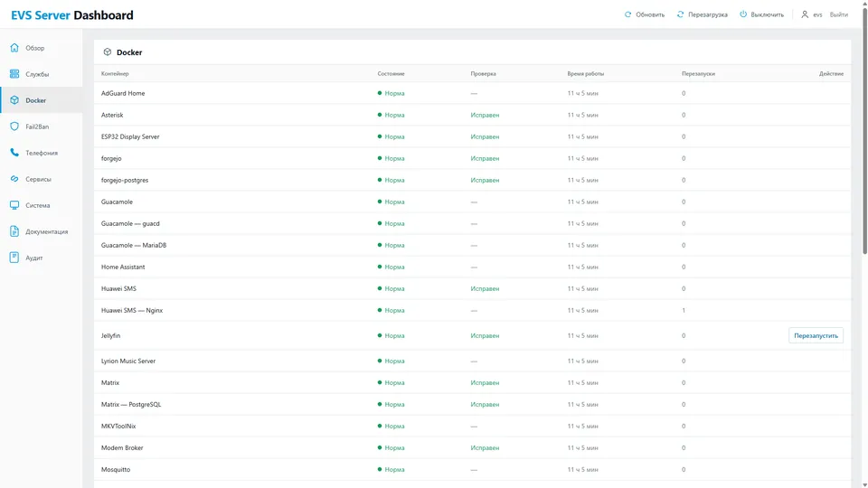Click the Перезапуски column header
Viewport: 868px width, 488px height.
point(698,73)
